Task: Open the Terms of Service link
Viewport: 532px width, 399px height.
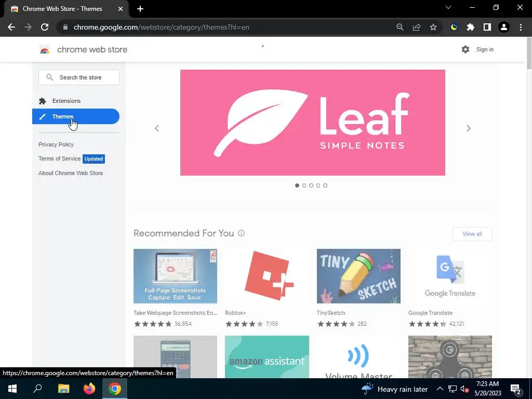Action: [x=59, y=158]
